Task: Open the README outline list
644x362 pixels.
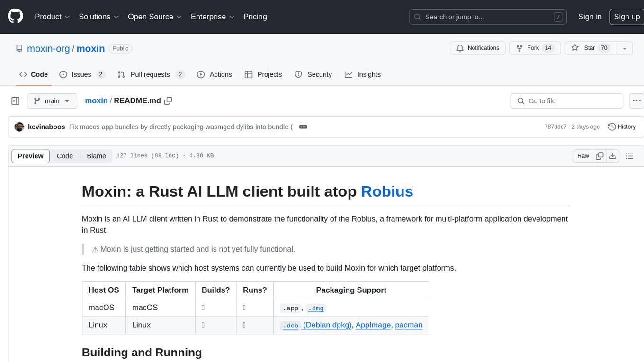Action: click(x=629, y=156)
